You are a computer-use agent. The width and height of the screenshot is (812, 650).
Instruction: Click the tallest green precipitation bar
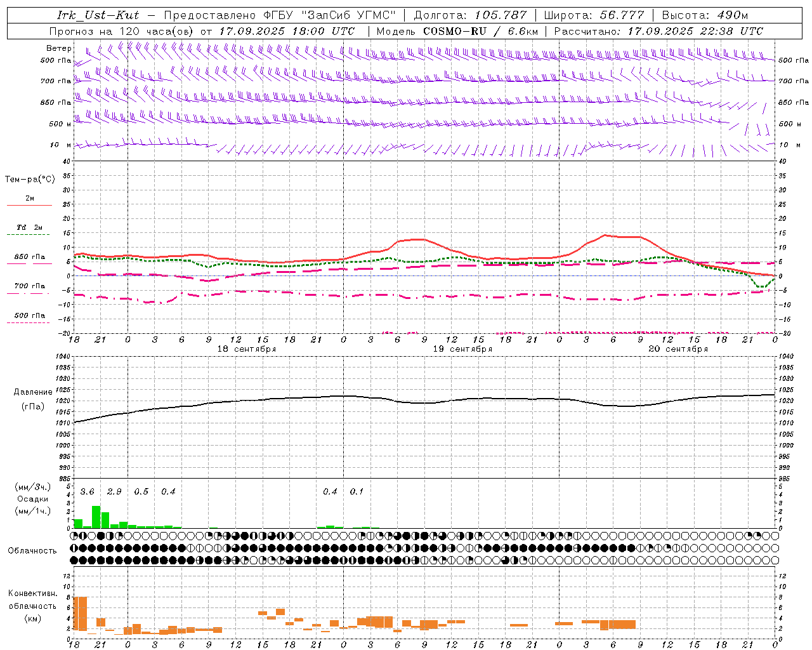point(96,517)
